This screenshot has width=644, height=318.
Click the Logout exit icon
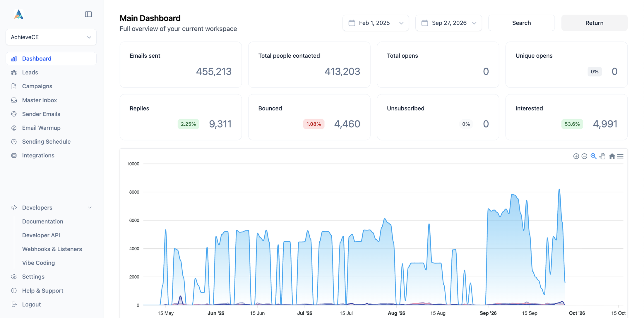(14, 304)
